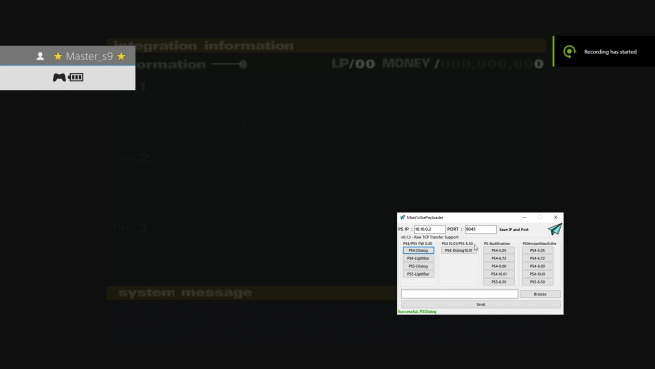Close the payload sender window
Screen dimensions: 655x369
556,217
